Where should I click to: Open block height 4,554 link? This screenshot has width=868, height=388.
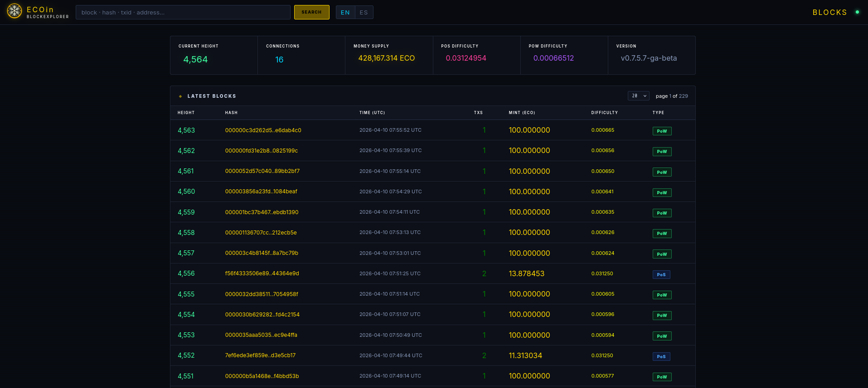tap(186, 315)
